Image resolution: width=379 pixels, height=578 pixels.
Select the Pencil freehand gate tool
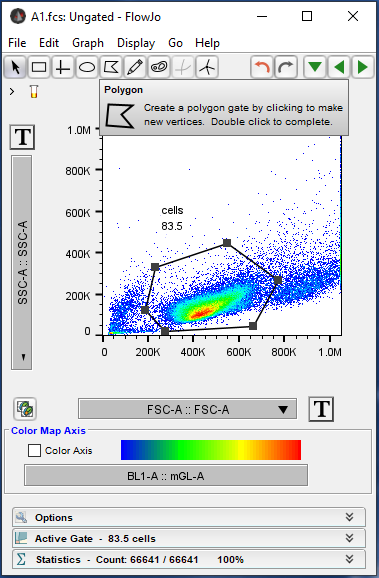pos(135,67)
